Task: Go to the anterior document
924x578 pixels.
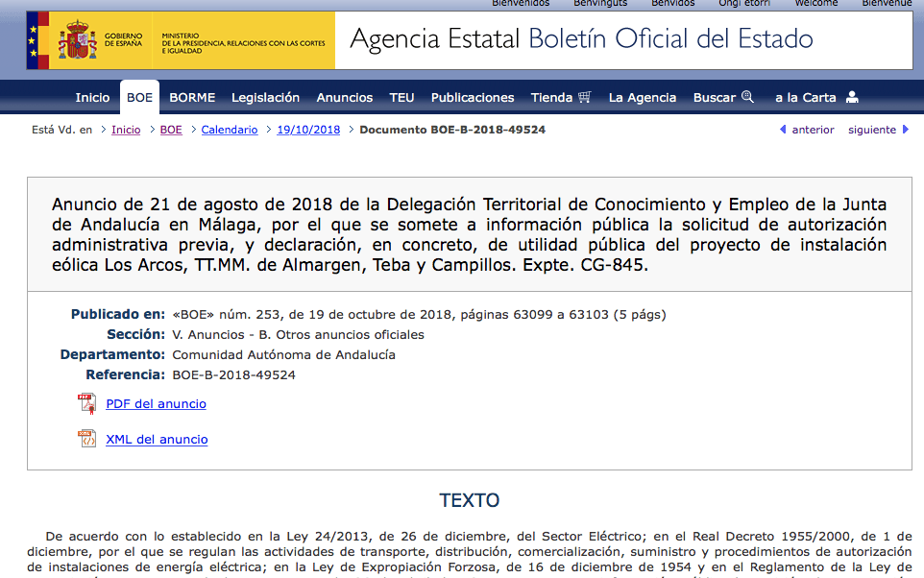Action: pos(813,130)
